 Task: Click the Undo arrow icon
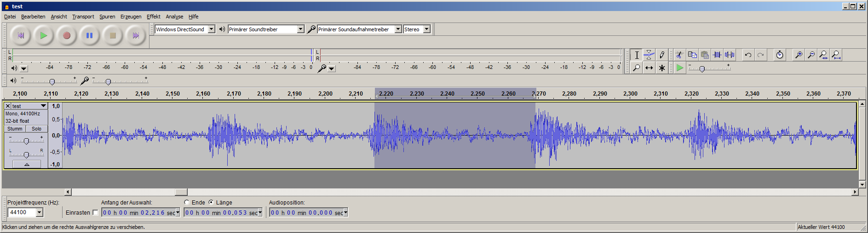coord(748,55)
